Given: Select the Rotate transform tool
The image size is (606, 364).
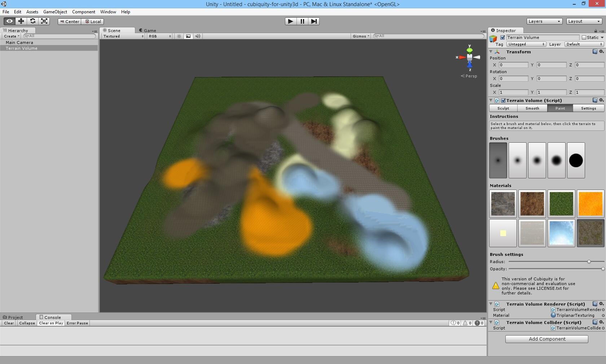Looking at the screenshot, I should point(33,21).
